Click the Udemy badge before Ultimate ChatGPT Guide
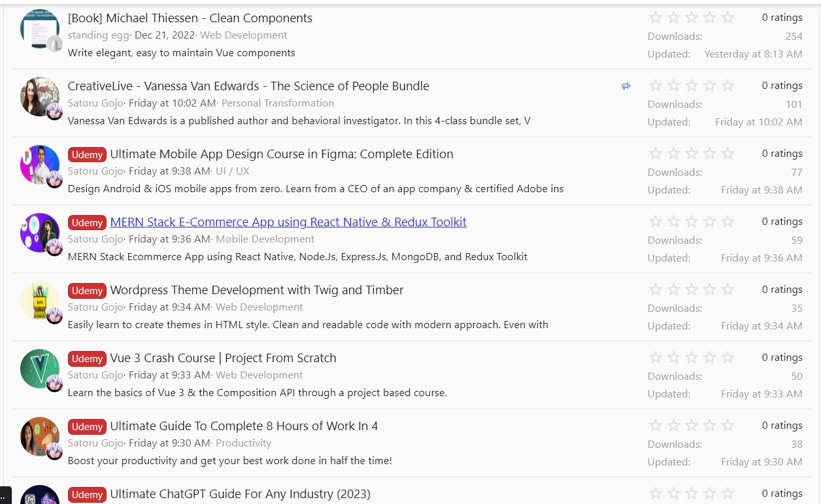The width and height of the screenshot is (821, 504). [x=87, y=495]
